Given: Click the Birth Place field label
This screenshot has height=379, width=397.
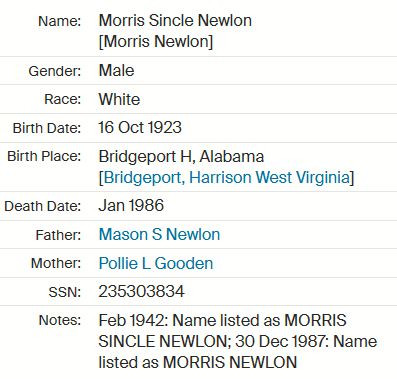Looking at the screenshot, I should (44, 156).
